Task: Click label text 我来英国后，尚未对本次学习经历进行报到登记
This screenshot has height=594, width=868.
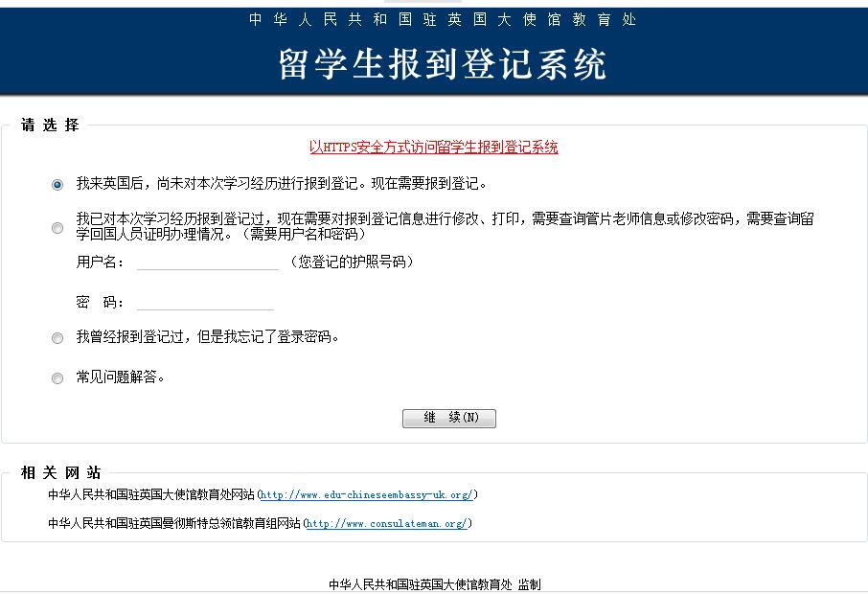Action: (x=282, y=183)
